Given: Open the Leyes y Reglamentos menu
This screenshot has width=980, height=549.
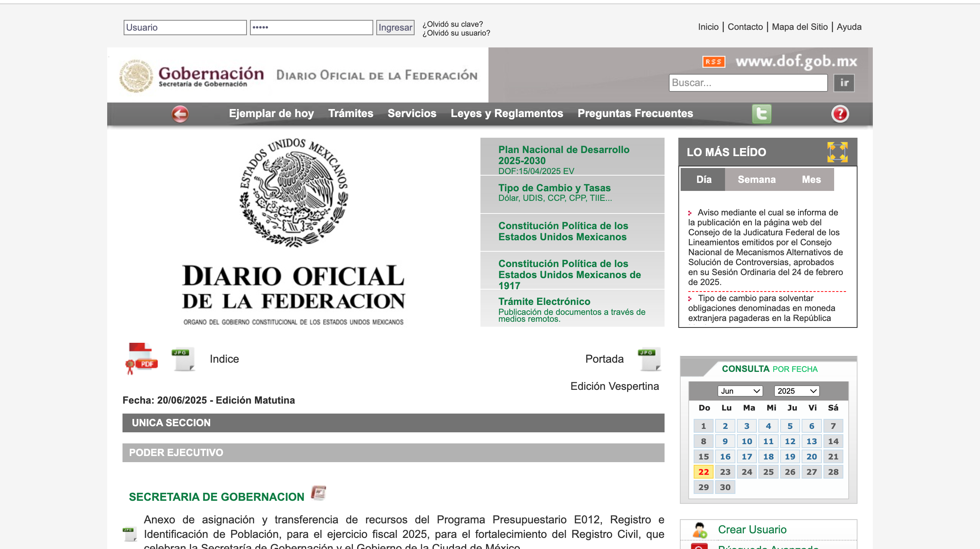Looking at the screenshot, I should [x=507, y=113].
